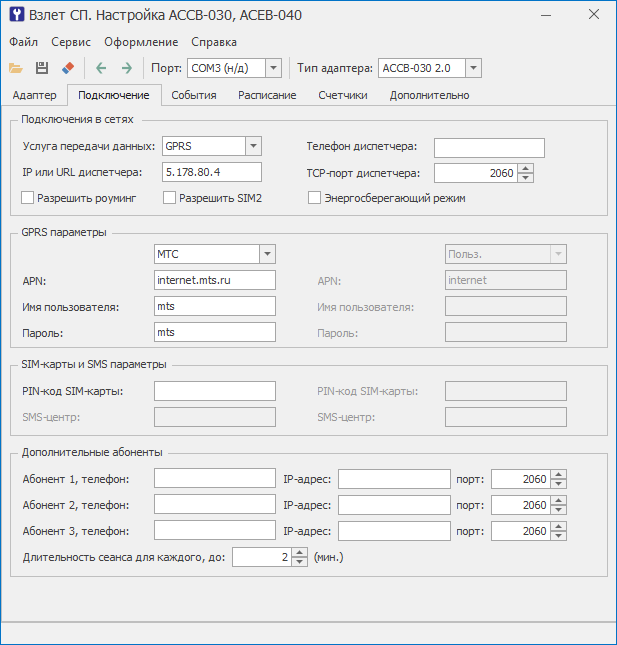Toggle the Разрешить SIM2 checkbox
The image size is (617, 645).
[x=170, y=198]
